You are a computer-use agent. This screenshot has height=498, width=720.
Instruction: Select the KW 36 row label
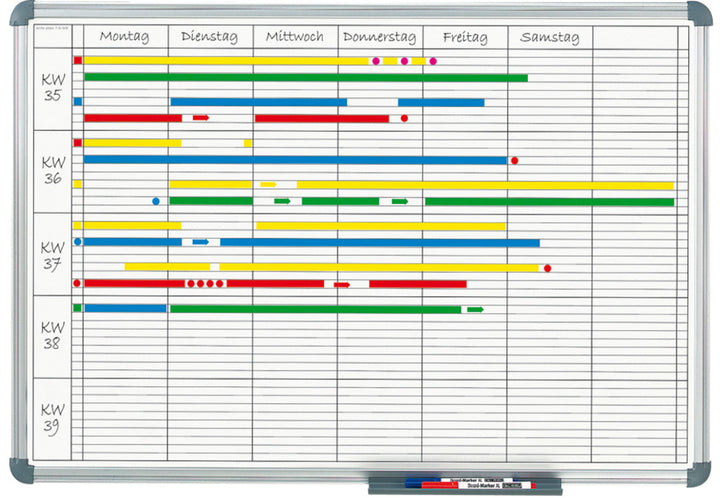(53, 170)
